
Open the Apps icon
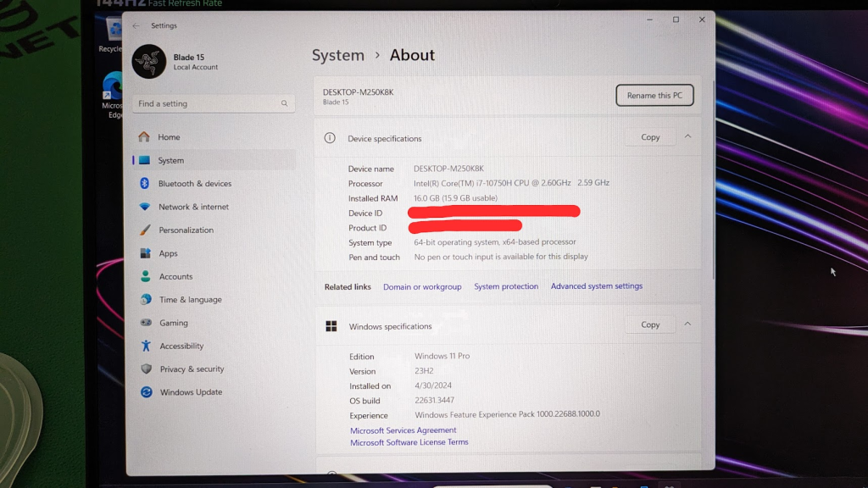146,252
